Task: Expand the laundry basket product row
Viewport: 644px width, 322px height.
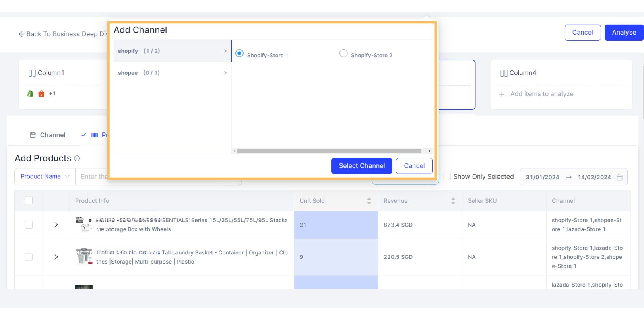Action: tap(56, 257)
